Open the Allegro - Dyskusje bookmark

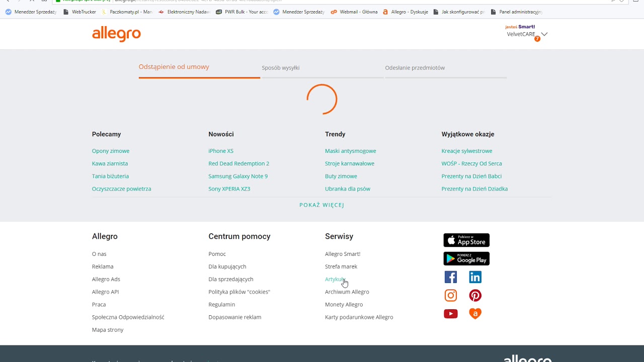406,12
